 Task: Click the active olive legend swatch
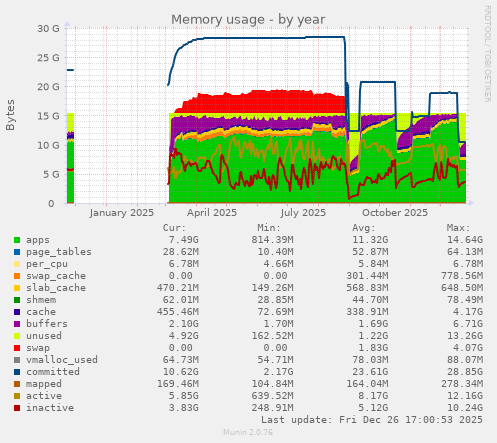pos(17,396)
